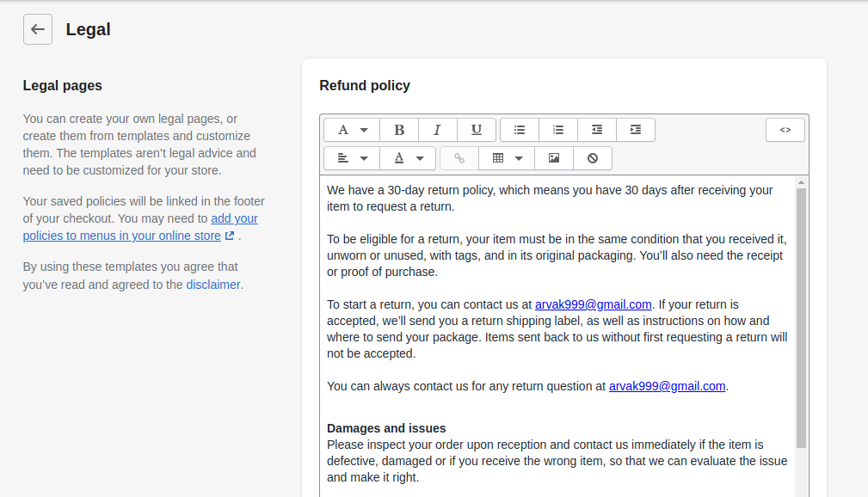This screenshot has height=497, width=868.
Task: Click the back arrow next to Legal
Action: click(x=38, y=29)
